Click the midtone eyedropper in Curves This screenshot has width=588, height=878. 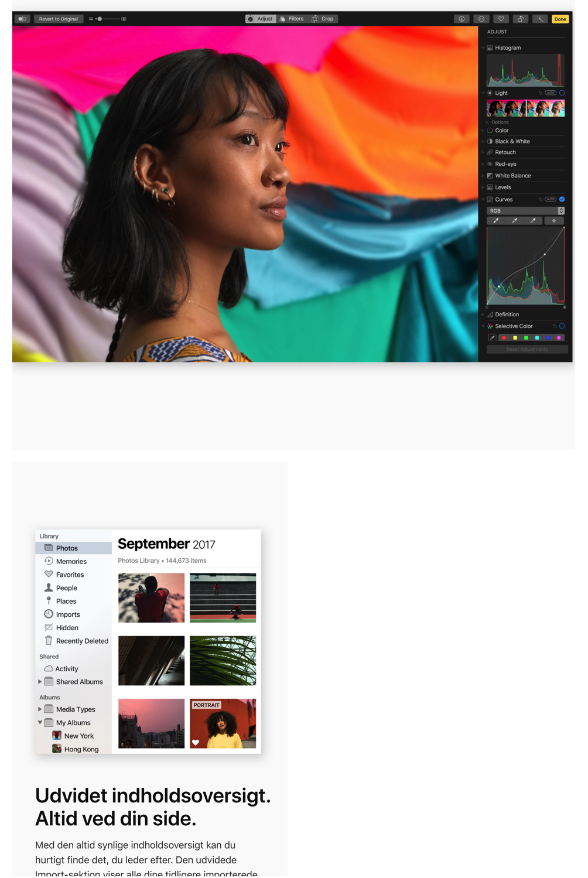click(515, 221)
